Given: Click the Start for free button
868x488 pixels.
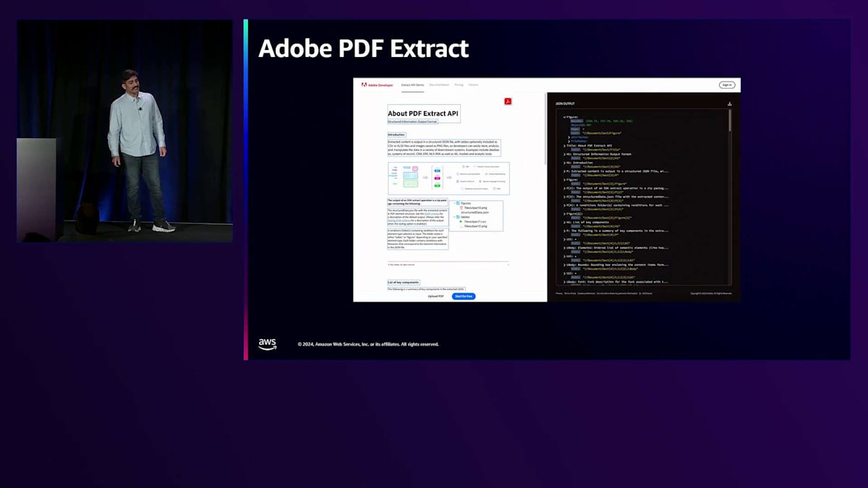Looking at the screenshot, I should pos(464,296).
